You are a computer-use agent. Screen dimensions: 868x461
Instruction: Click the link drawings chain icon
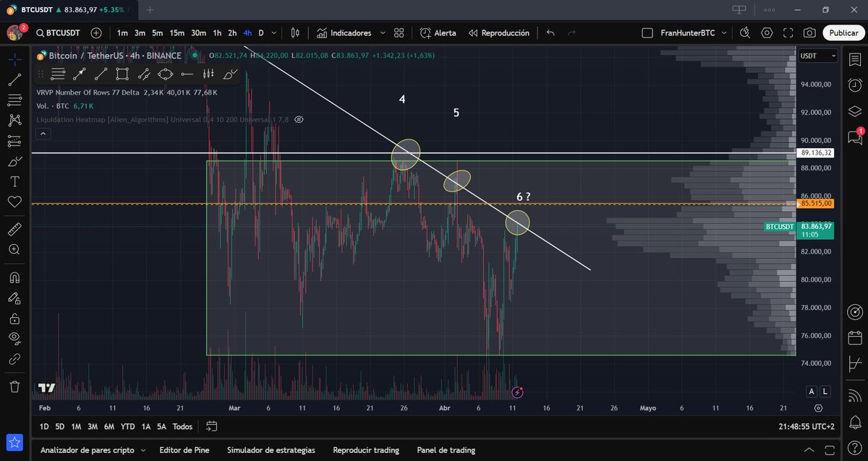pos(14,358)
